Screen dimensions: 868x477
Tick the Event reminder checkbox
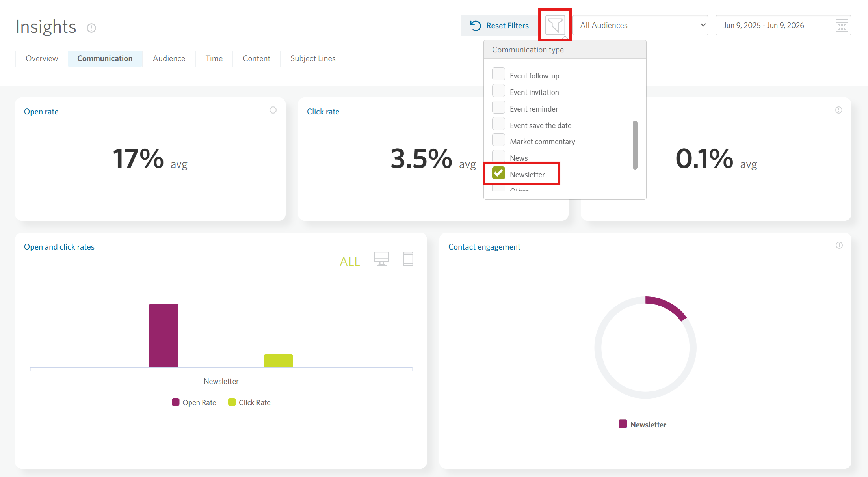click(x=498, y=107)
